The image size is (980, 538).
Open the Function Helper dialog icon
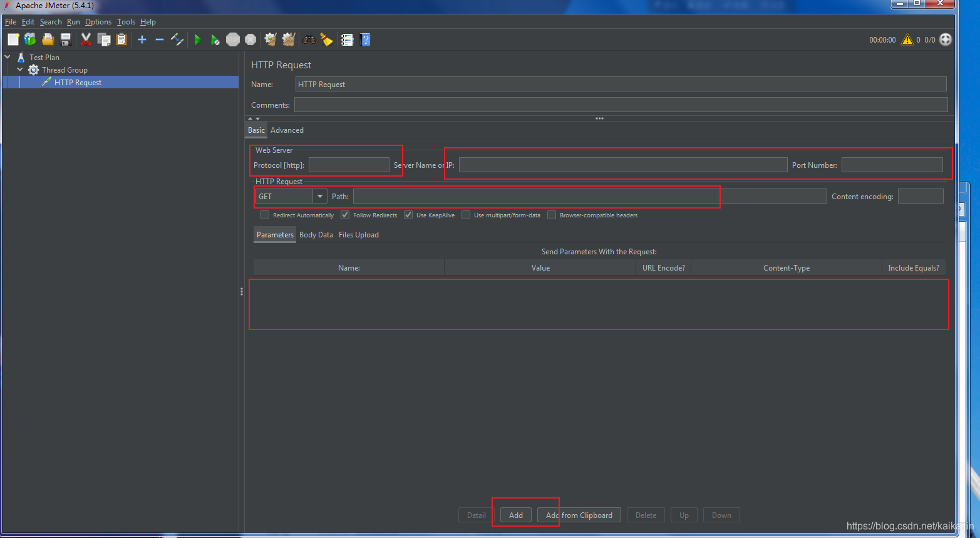[347, 39]
